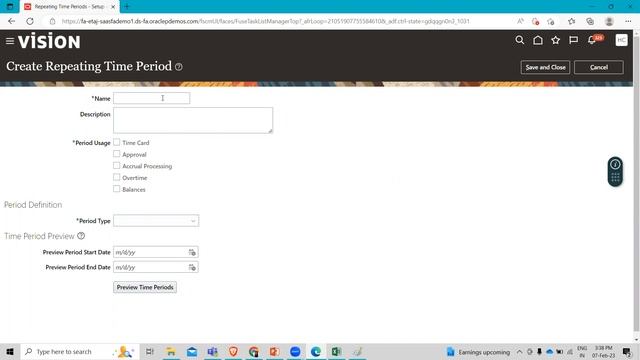Open calendar for Preview Period Start Date

pyautogui.click(x=192, y=252)
